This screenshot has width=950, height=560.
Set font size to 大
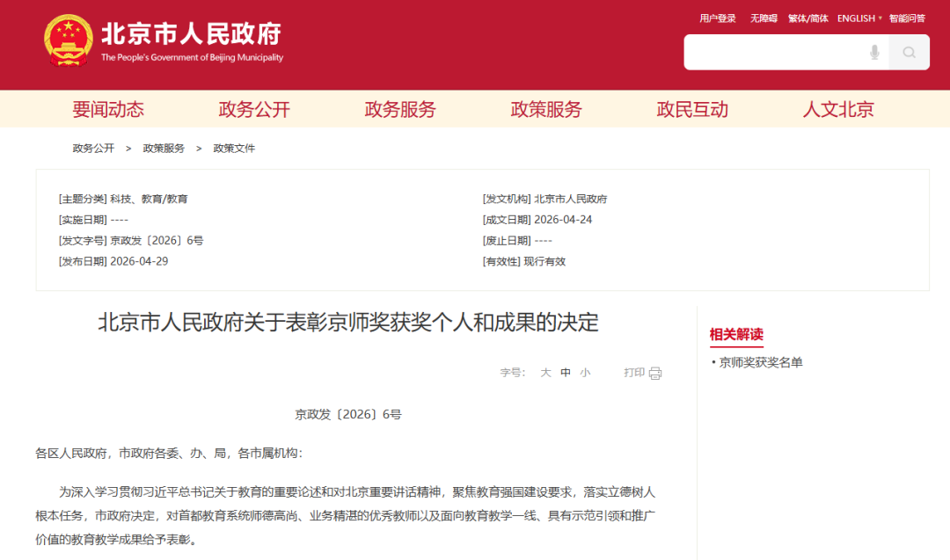coord(545,373)
